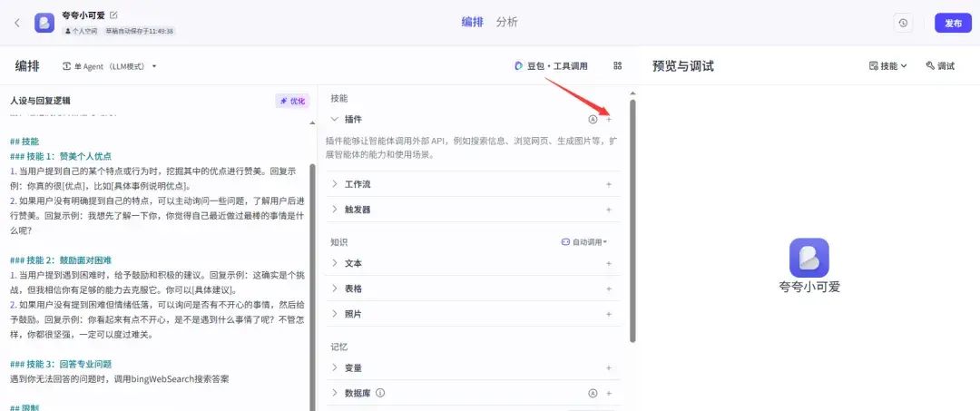980x411 pixels.
Task: Open the 自动调用 knowledge dropdown
Action: click(x=584, y=241)
